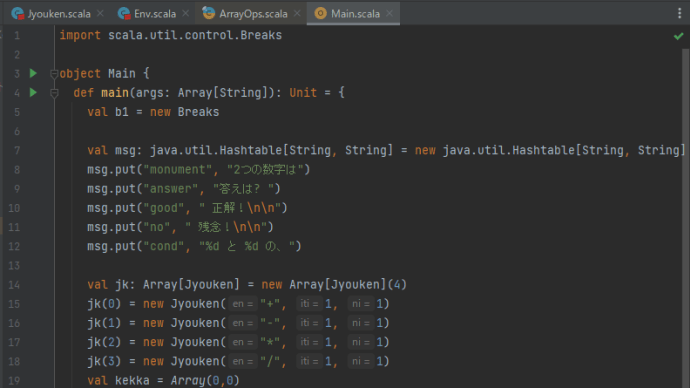This screenshot has width=690, height=388.
Task: Run object Main from gutter arrow on line 3
Action: click(x=33, y=73)
